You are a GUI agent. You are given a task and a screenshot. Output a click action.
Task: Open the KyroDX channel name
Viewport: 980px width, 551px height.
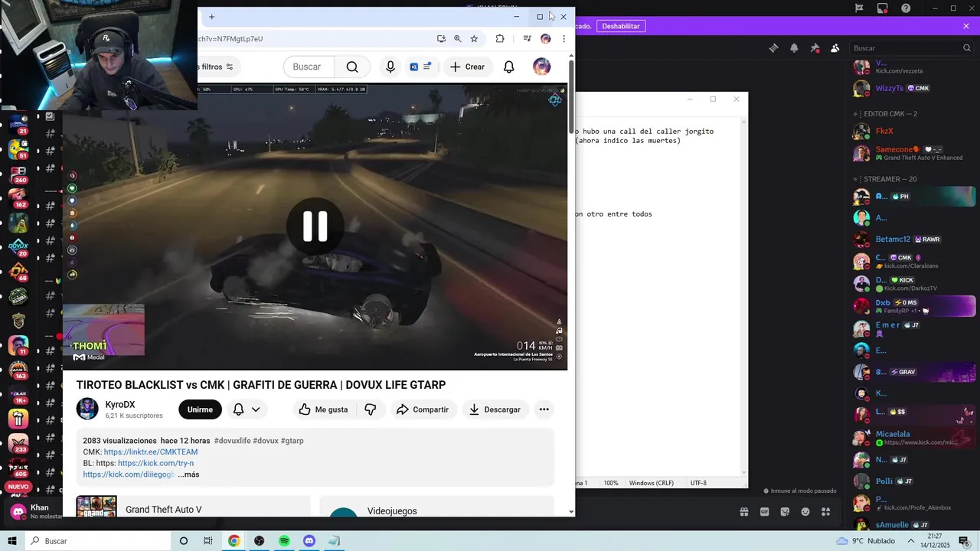click(x=120, y=404)
